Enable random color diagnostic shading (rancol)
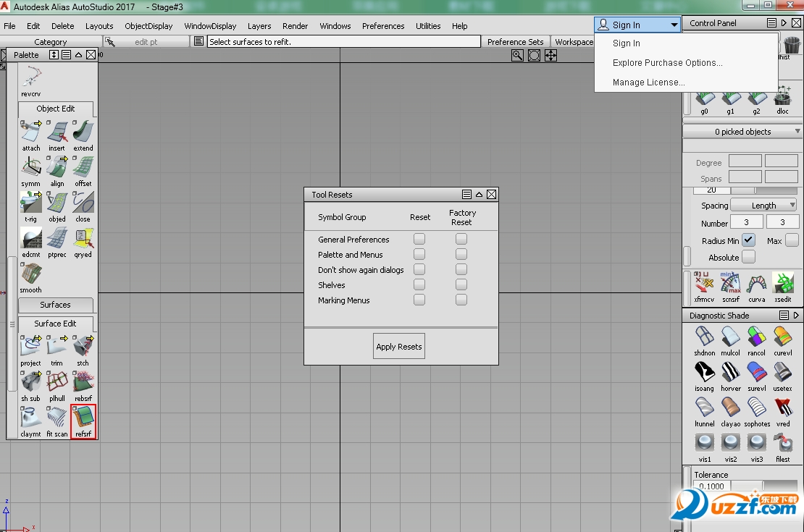The height and width of the screenshot is (532, 804). [x=756, y=338]
